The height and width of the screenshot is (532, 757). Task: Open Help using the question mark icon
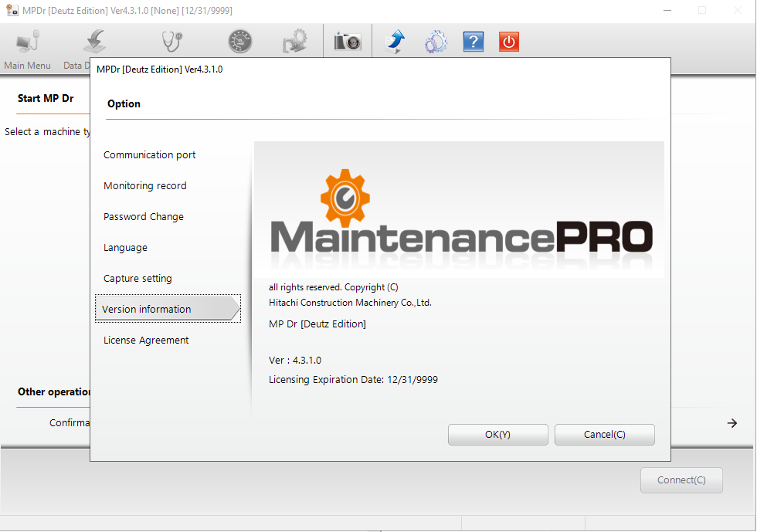473,40
